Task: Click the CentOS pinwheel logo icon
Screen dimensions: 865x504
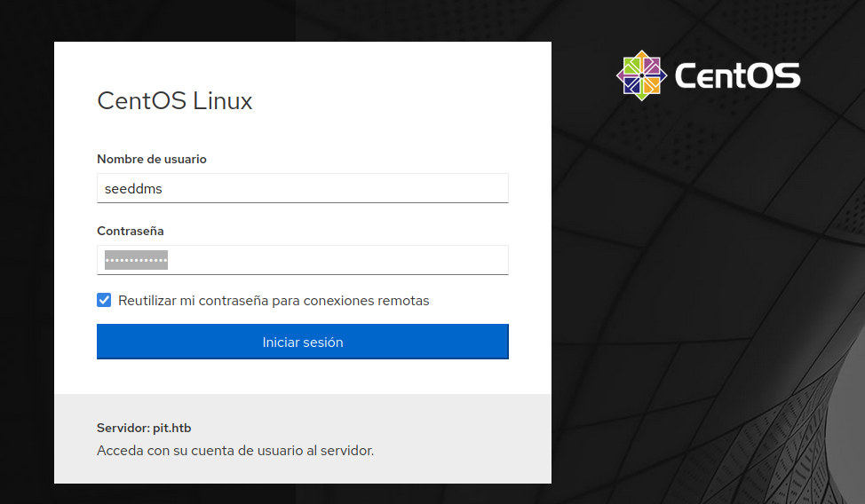Action: [641, 75]
